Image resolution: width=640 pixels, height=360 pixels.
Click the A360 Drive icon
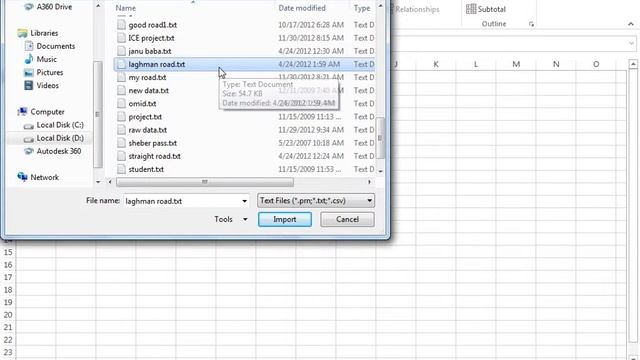pos(29,7)
